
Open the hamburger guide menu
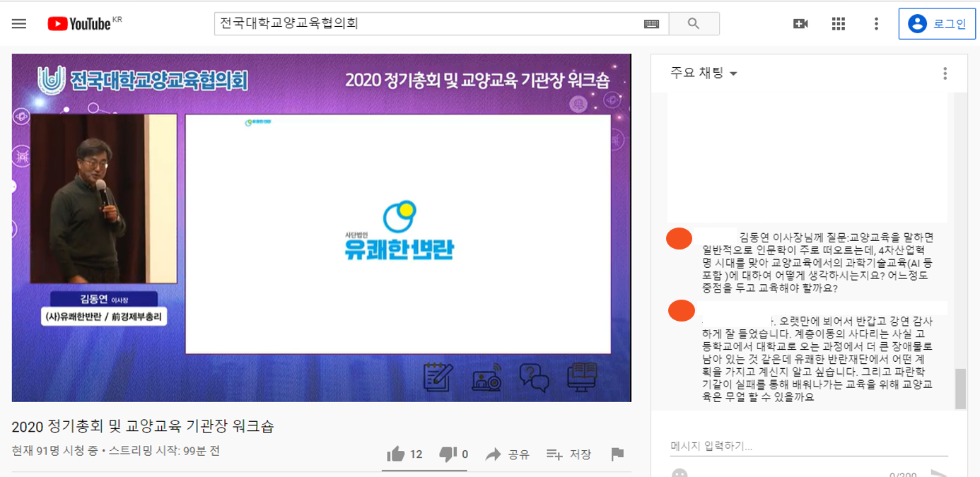pyautogui.click(x=19, y=23)
